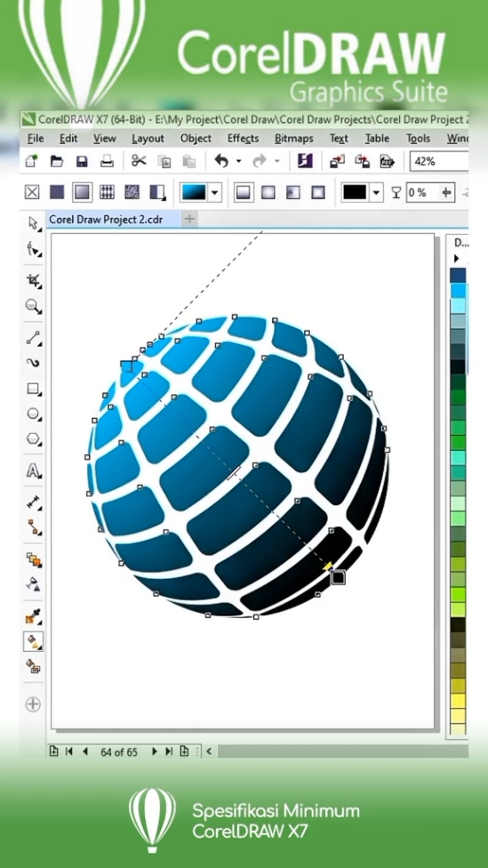Click the Import icon
This screenshot has width=488, height=868.
pos(337,162)
